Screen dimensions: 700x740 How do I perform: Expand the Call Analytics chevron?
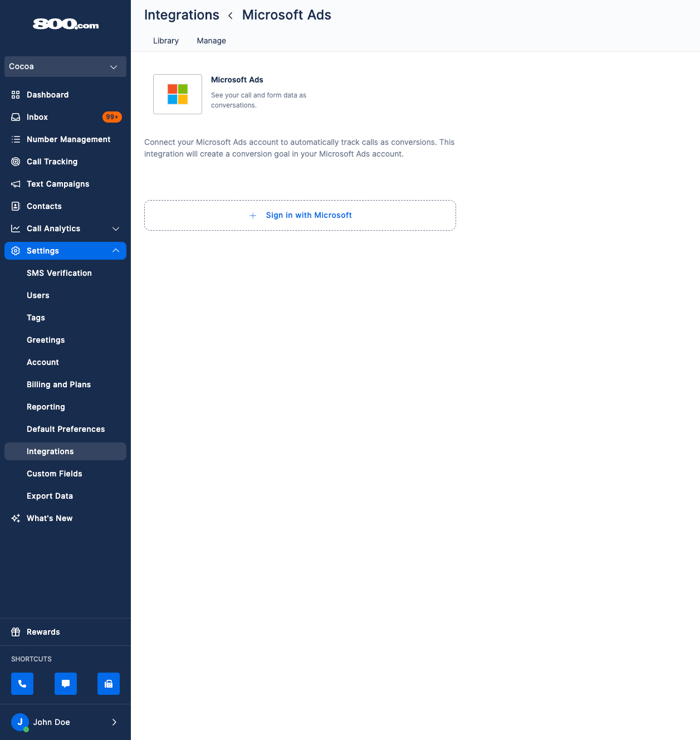(116, 228)
